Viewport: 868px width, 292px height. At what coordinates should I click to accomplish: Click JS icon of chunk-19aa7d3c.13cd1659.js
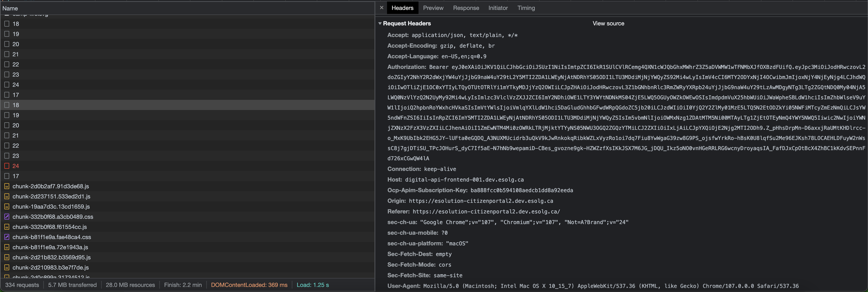(x=7, y=207)
